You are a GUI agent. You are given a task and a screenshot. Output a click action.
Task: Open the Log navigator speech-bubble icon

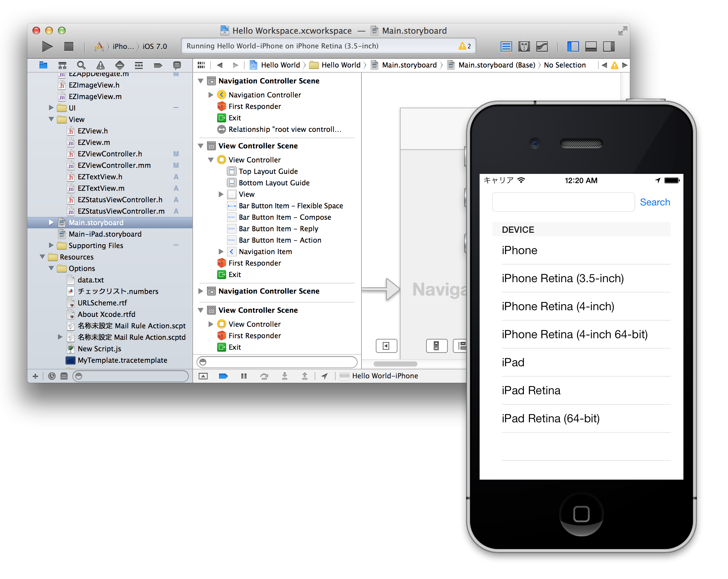point(177,65)
